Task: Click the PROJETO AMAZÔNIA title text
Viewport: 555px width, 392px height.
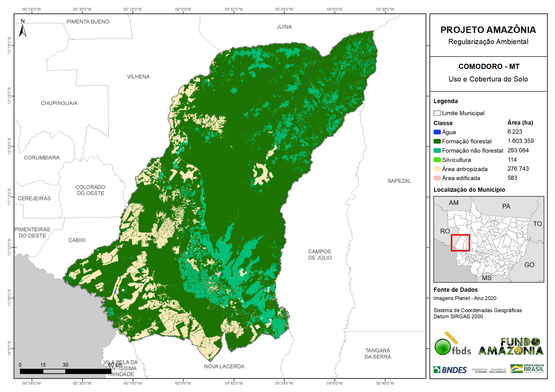Action: click(488, 30)
